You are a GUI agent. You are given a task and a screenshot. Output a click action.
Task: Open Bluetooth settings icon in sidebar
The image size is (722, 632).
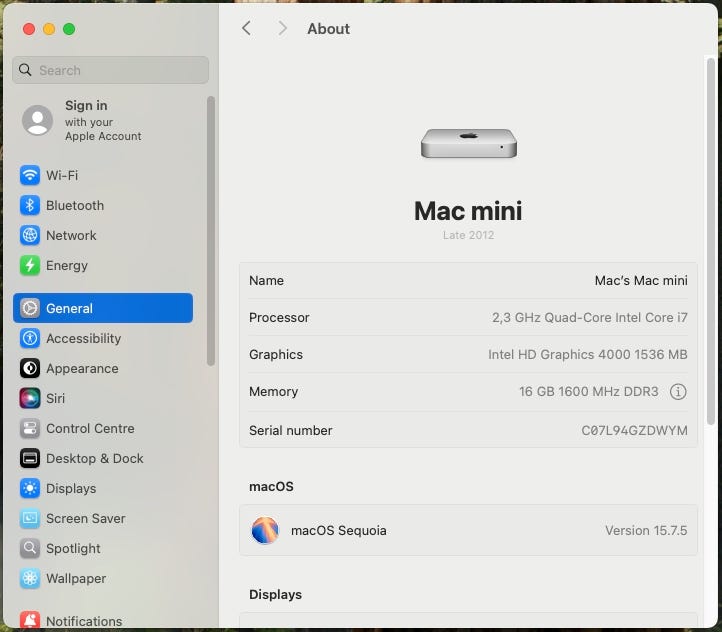(30, 205)
